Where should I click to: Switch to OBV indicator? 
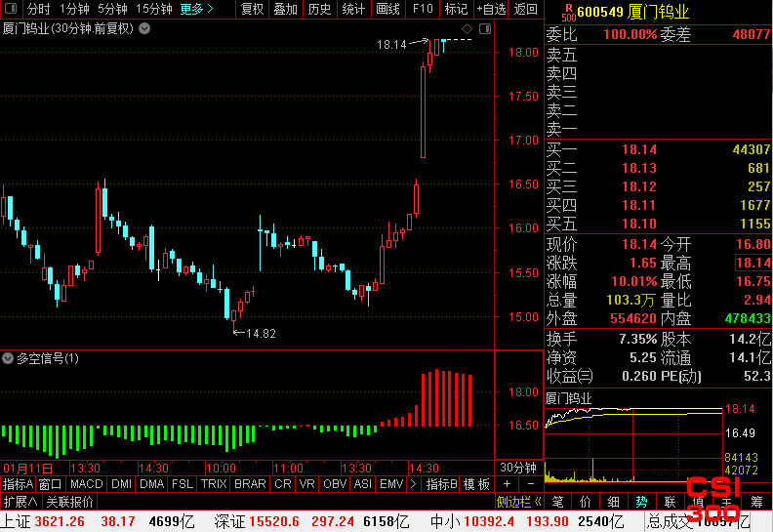pos(335,484)
